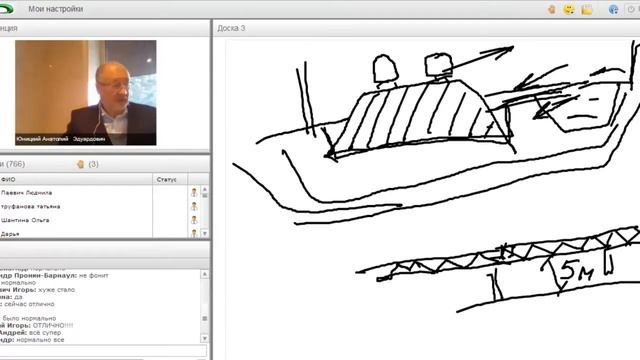Click the raised hands counter icon (3)

point(80,164)
